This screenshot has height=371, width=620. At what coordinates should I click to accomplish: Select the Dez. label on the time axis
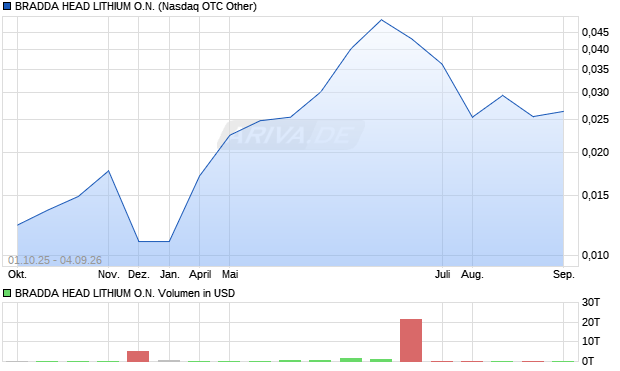point(139,274)
